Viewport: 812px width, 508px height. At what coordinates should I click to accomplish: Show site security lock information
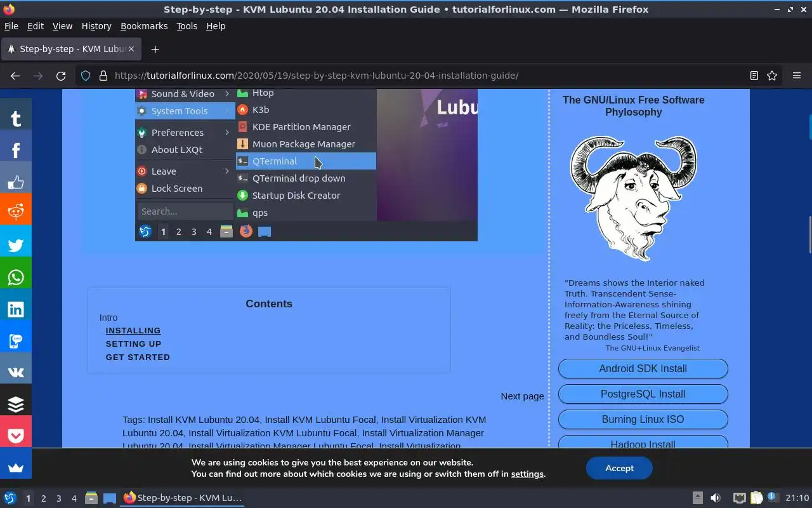(103, 76)
